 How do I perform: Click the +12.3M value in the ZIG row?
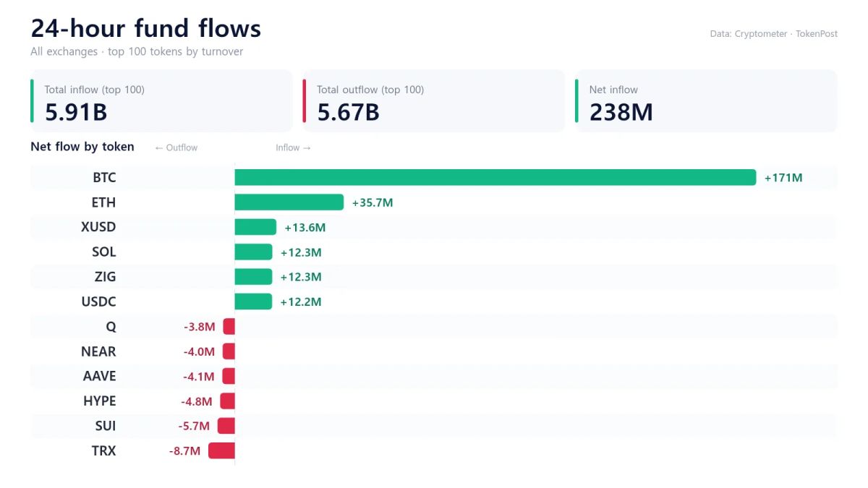pos(301,277)
